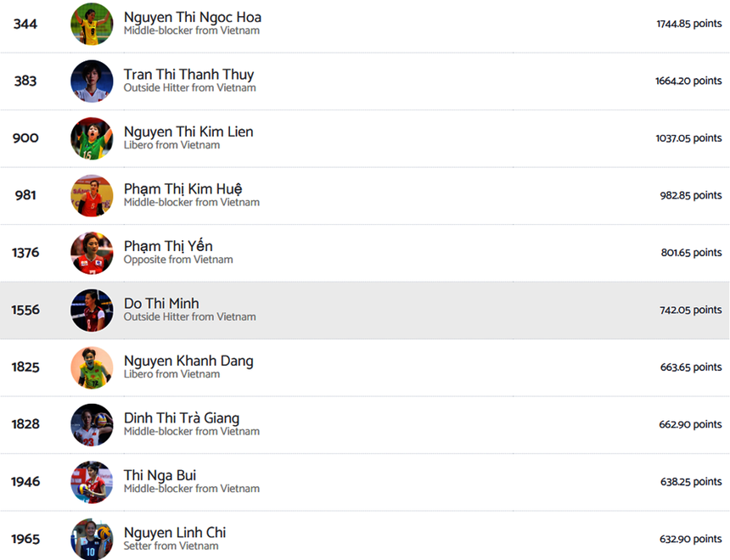
Task: Click Phạm Thị Yến's avatar image
Action: 92,253
